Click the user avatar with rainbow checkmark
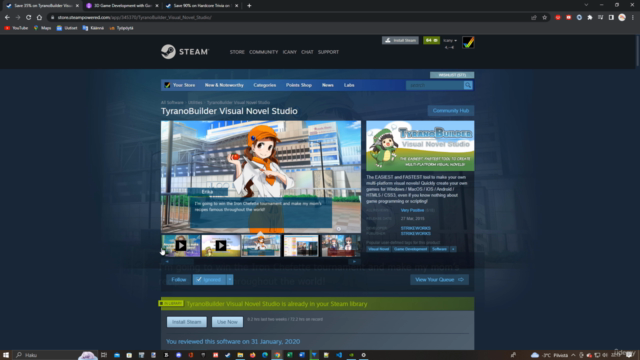This screenshot has height=360, width=640. tap(468, 42)
